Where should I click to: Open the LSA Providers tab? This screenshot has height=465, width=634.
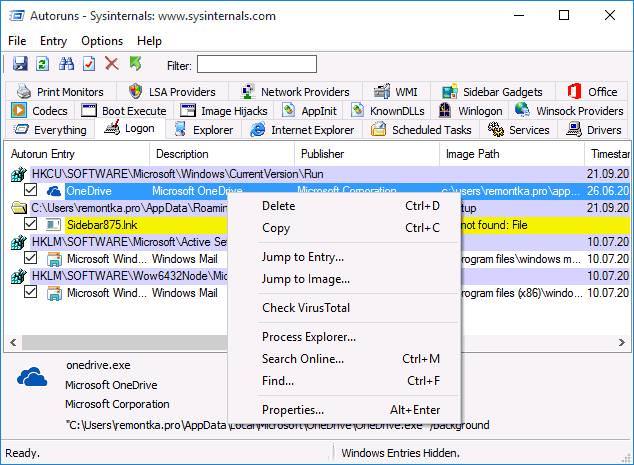point(172,92)
